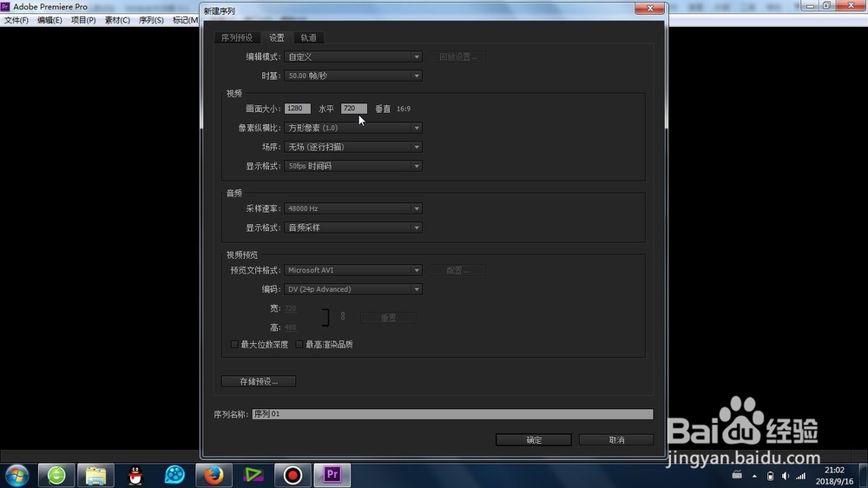The width and height of the screenshot is (868, 488).
Task: Click the pixel aspect link icon in preview section
Action: pyautogui.click(x=343, y=316)
